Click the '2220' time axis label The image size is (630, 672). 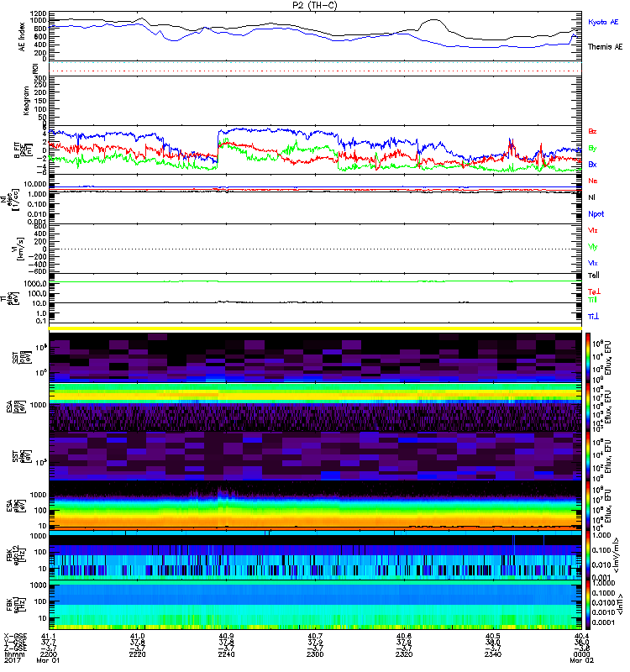[137, 654]
